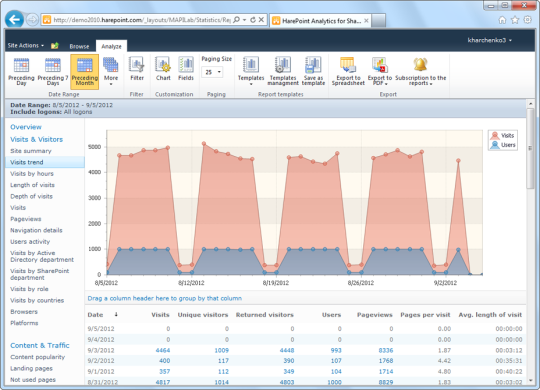Image resolution: width=540 pixels, height=390 pixels.
Task: Open Templates management
Action: (283, 71)
